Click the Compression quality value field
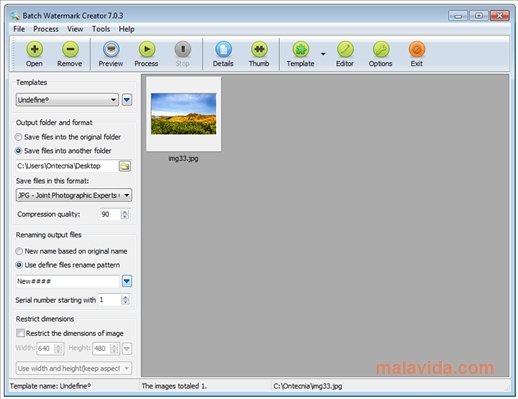This screenshot has width=518, height=399. [110, 214]
